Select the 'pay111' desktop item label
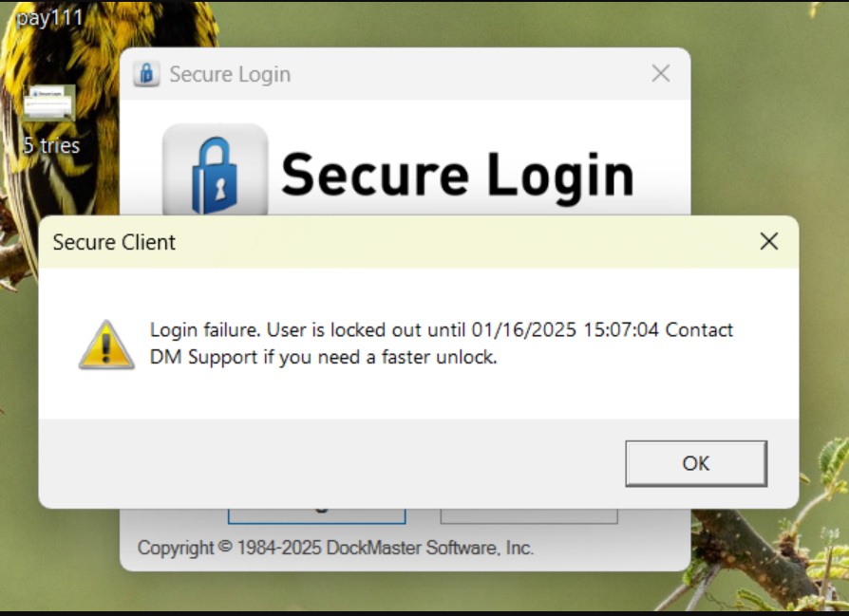The height and width of the screenshot is (616, 849). pyautogui.click(x=49, y=18)
